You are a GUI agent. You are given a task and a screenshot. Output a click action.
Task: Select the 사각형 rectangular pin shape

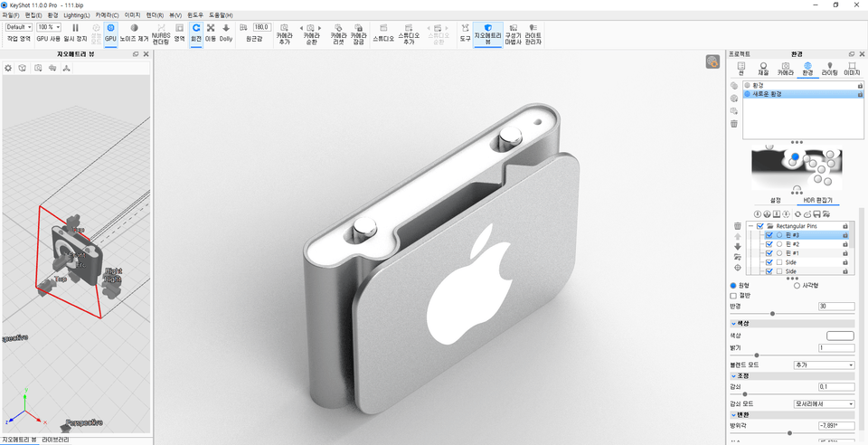797,286
